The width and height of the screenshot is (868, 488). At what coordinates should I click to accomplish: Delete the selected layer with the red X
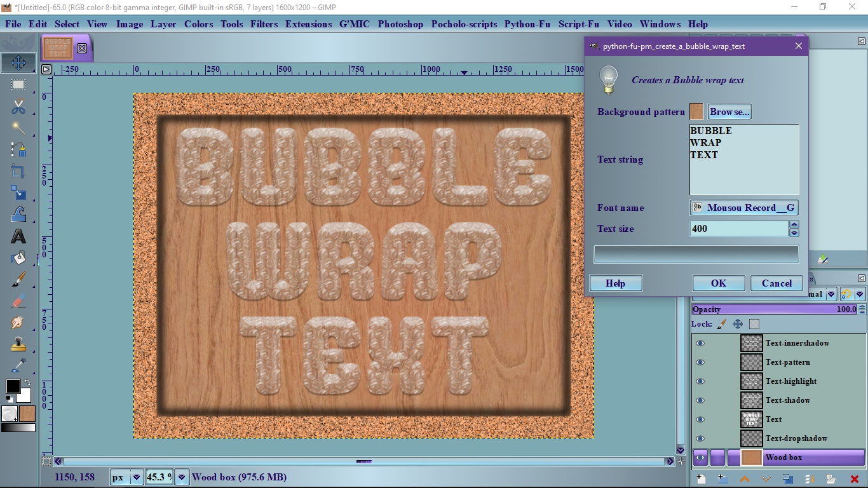click(853, 479)
